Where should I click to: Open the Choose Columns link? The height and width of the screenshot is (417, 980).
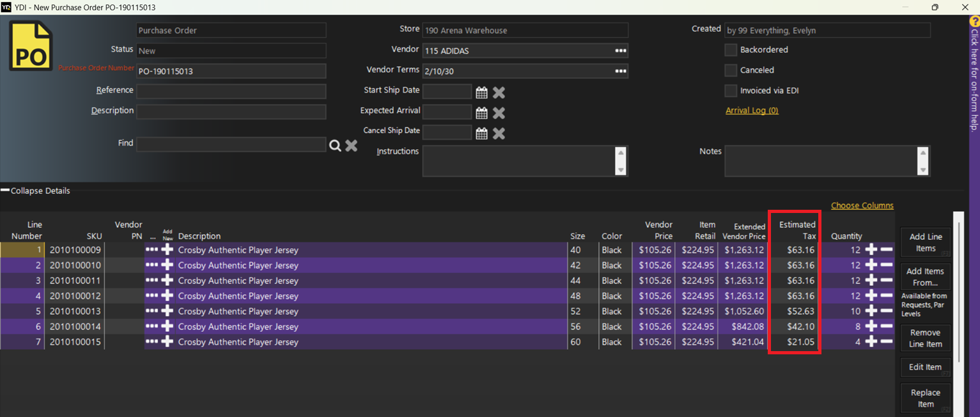click(862, 205)
